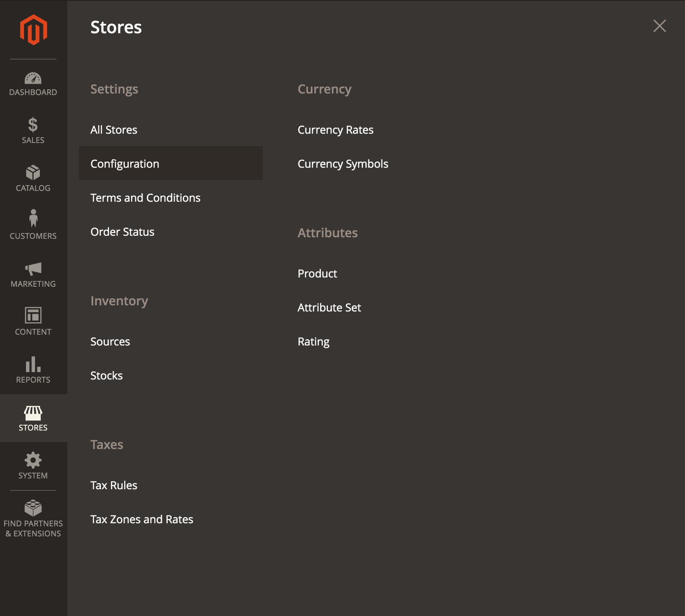Choose Attribute Set under Attributes
This screenshot has height=616, width=685.
329,308
